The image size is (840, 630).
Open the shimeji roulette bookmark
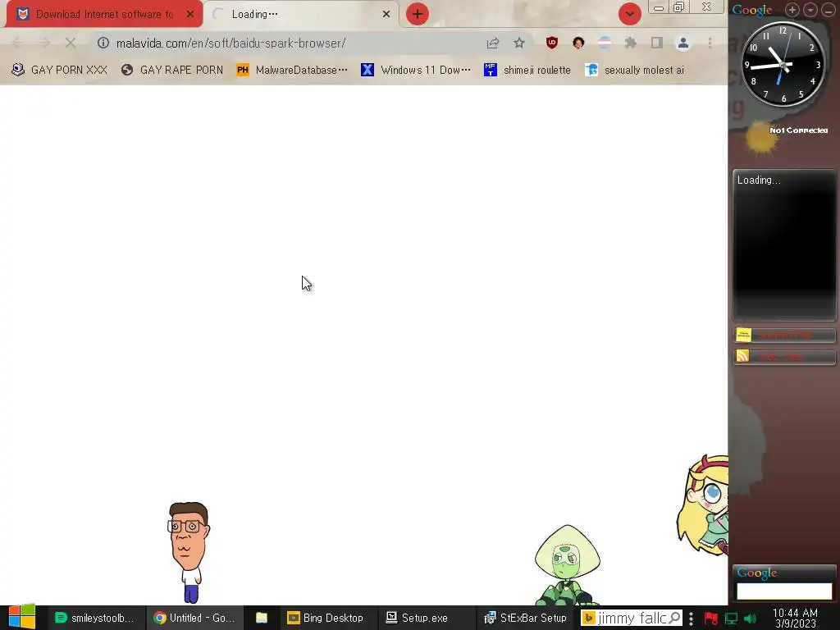coord(527,70)
